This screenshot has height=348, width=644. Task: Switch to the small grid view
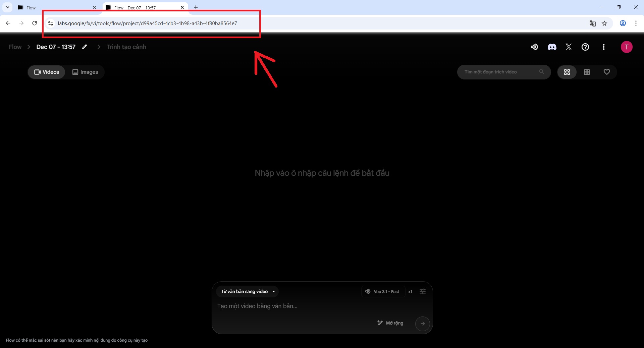tap(587, 72)
